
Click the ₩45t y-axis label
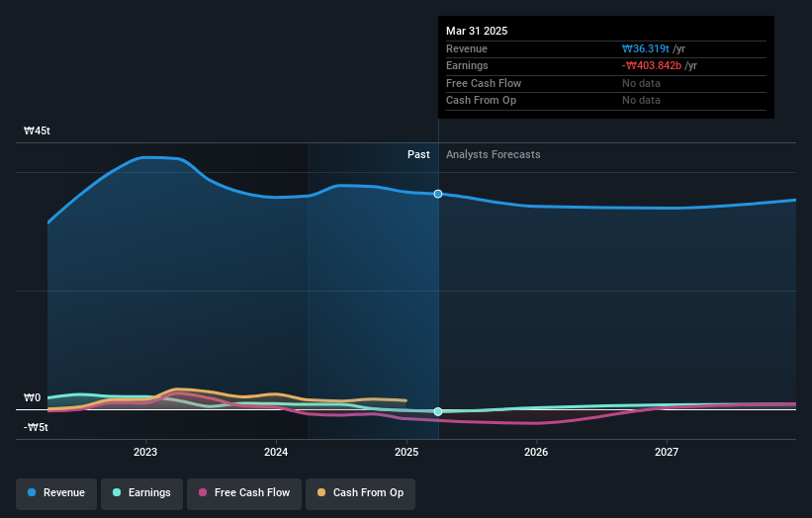(37, 130)
